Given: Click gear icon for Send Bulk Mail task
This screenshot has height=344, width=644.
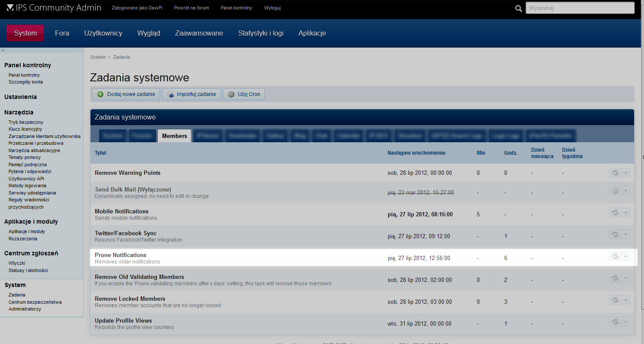Looking at the screenshot, I should 615,191.
